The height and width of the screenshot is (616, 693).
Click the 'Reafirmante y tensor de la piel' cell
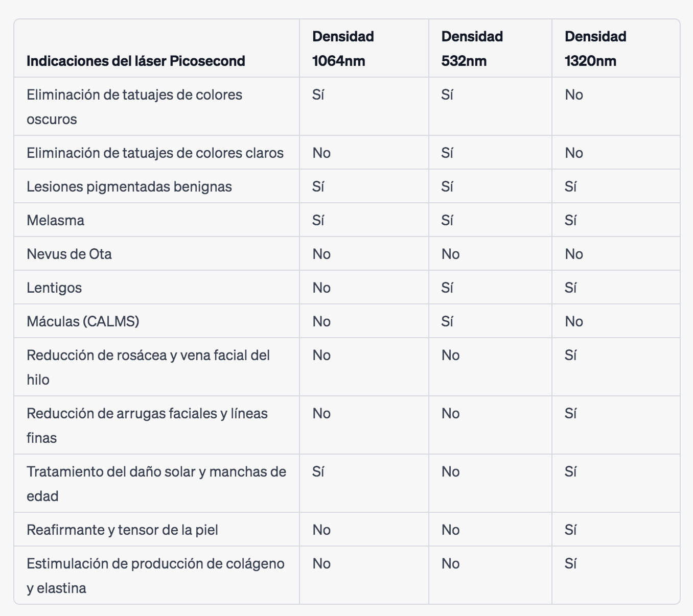point(122,530)
